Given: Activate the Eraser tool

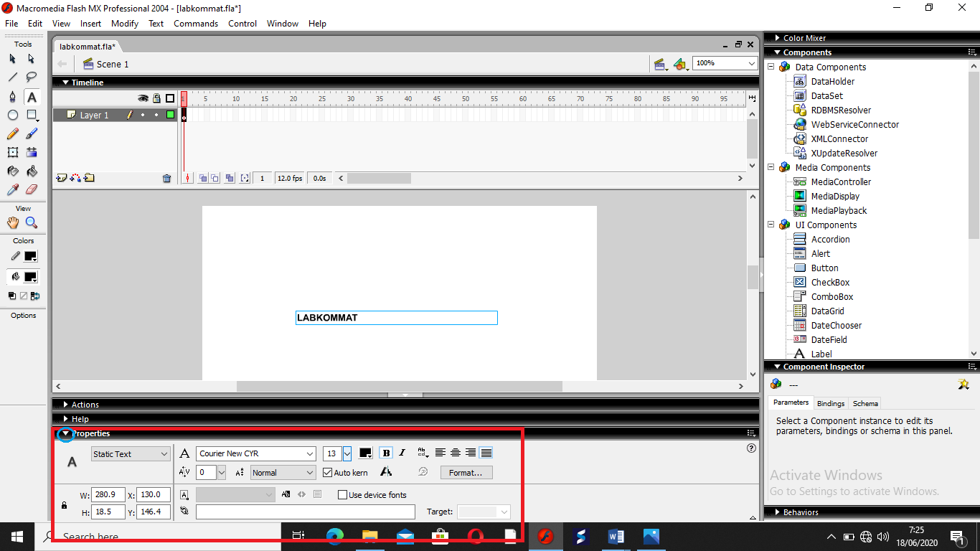Looking at the screenshot, I should coord(32,190).
